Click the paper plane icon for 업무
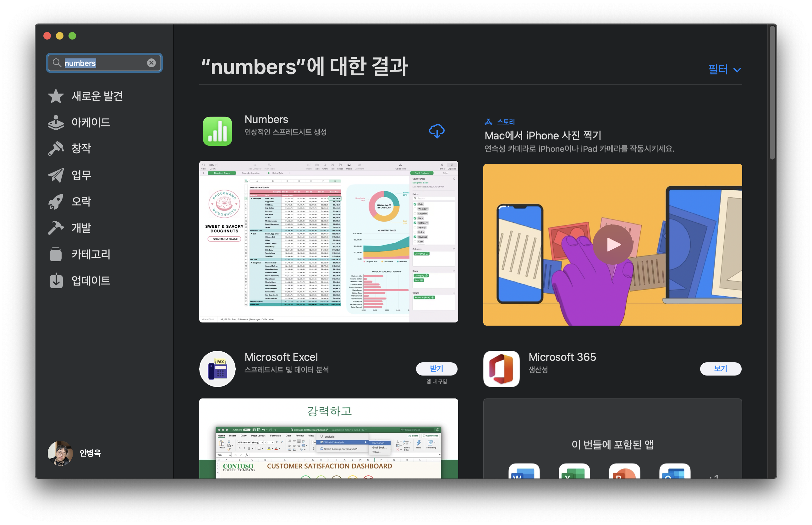Image resolution: width=812 pixels, height=525 pixels. [x=56, y=175]
